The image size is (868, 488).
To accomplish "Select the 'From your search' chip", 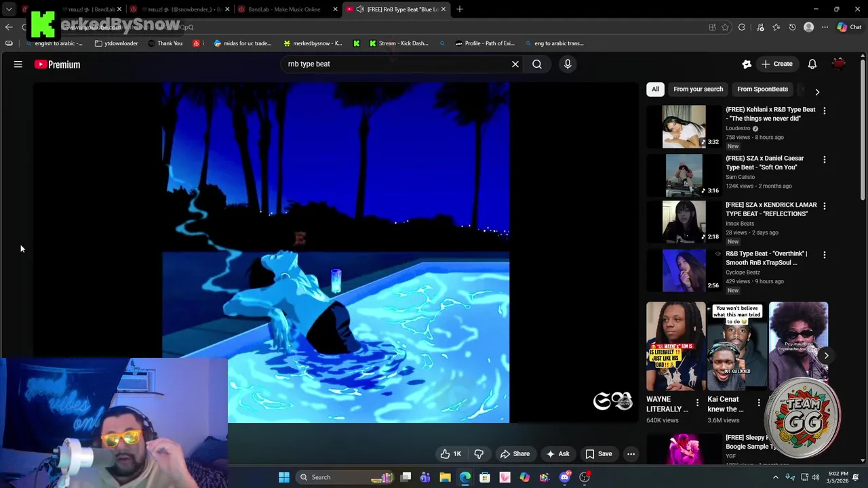I will click(x=698, y=89).
